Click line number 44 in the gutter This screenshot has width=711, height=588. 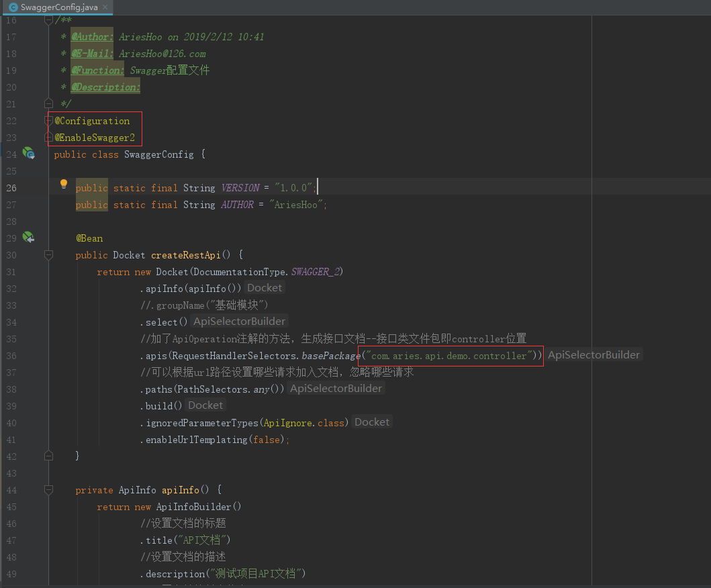tap(11, 490)
